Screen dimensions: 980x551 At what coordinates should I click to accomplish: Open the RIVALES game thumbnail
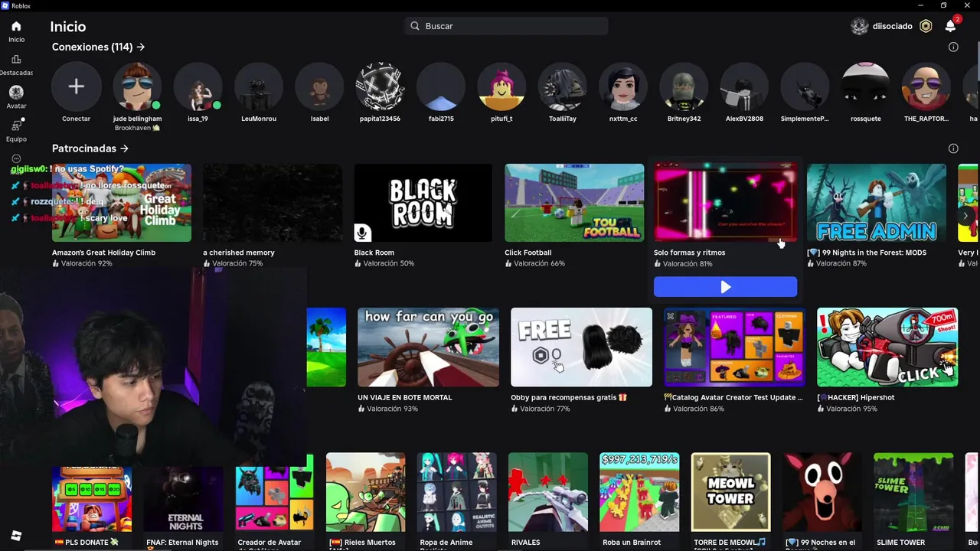click(548, 492)
